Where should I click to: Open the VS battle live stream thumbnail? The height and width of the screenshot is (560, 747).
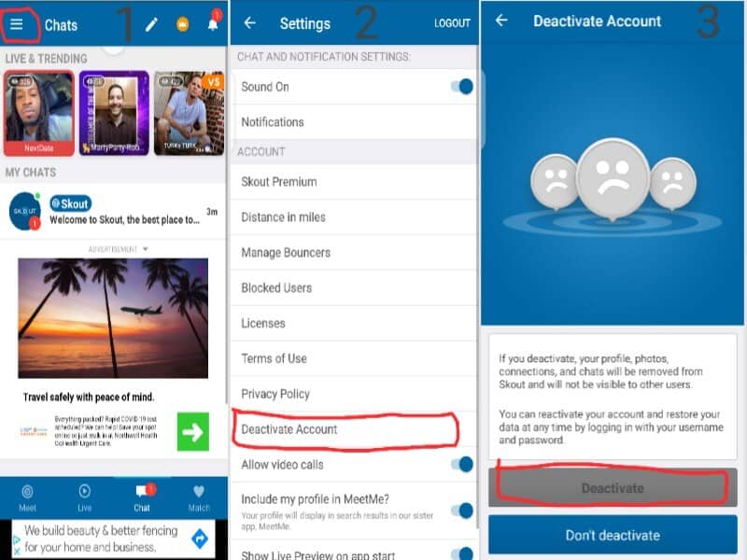click(190, 113)
